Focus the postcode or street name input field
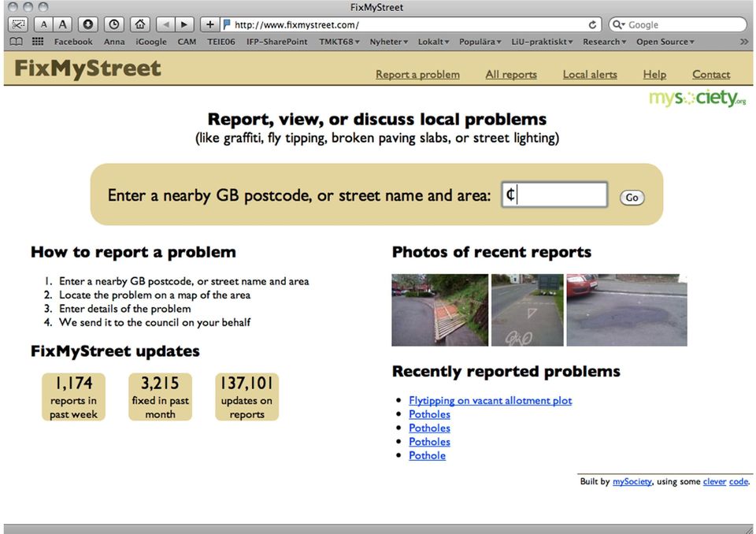Screen dimensions: 756x534 [x=554, y=195]
